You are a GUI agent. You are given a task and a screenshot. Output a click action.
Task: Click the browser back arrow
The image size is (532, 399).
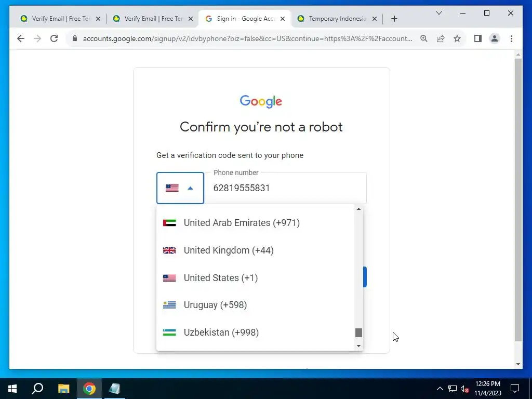21,38
